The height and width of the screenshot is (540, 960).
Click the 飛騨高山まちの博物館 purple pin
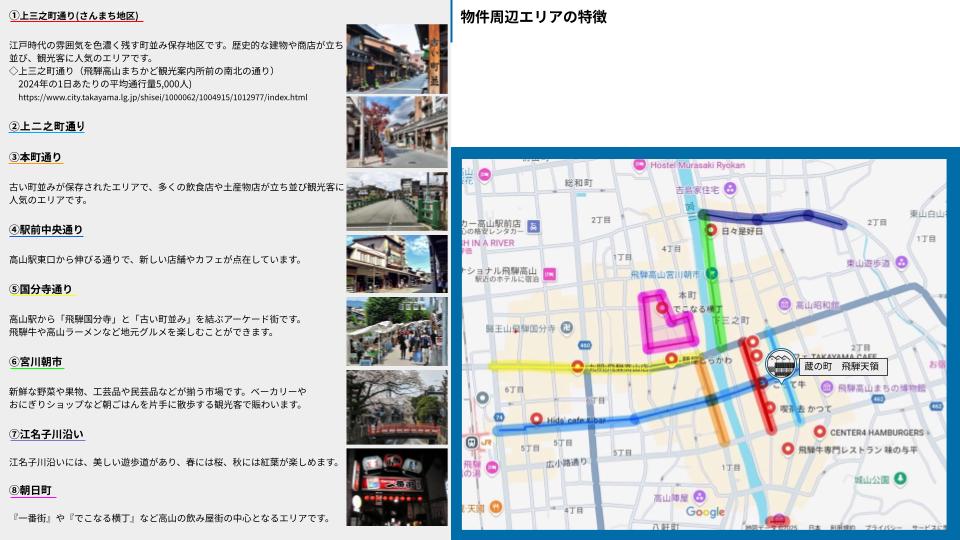pos(827,387)
